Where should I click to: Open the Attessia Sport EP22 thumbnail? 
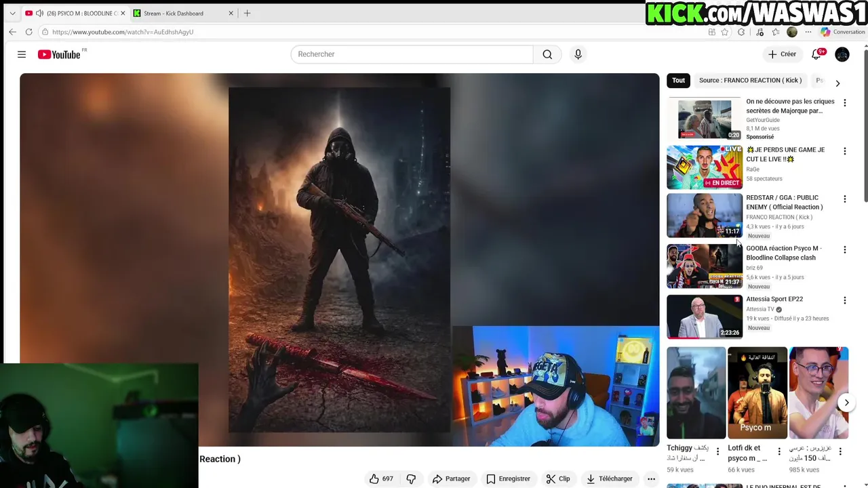pyautogui.click(x=705, y=317)
